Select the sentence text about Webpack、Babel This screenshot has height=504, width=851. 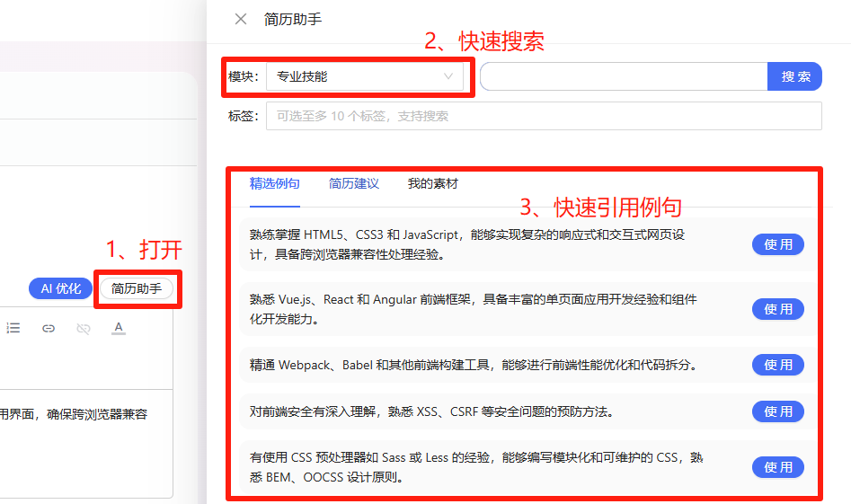click(474, 365)
